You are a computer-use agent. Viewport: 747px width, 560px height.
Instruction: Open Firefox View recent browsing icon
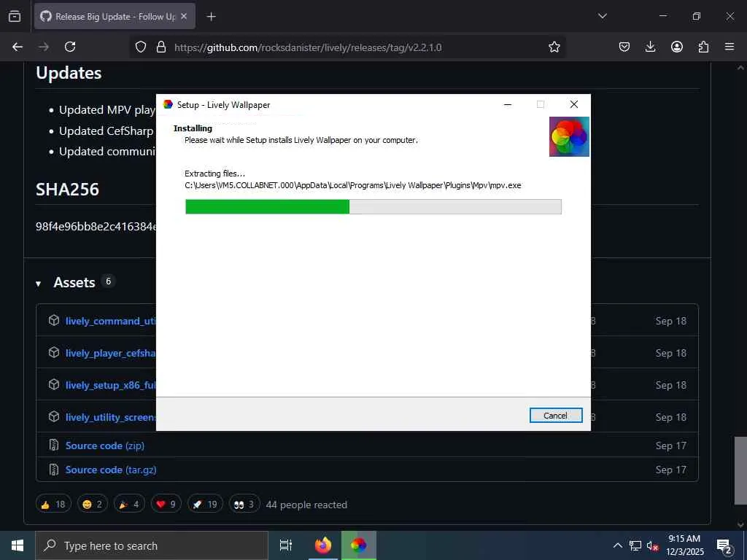click(x=15, y=16)
